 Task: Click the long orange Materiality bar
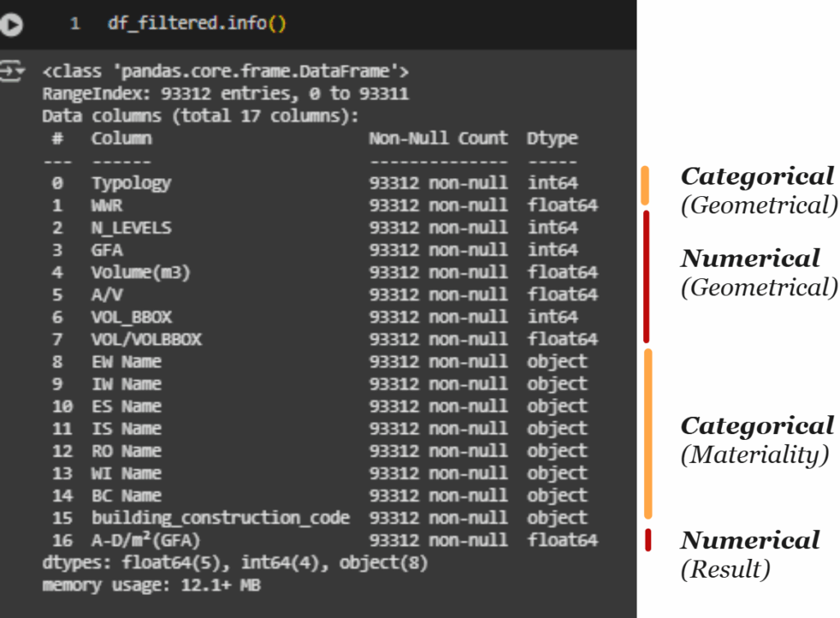click(x=648, y=433)
